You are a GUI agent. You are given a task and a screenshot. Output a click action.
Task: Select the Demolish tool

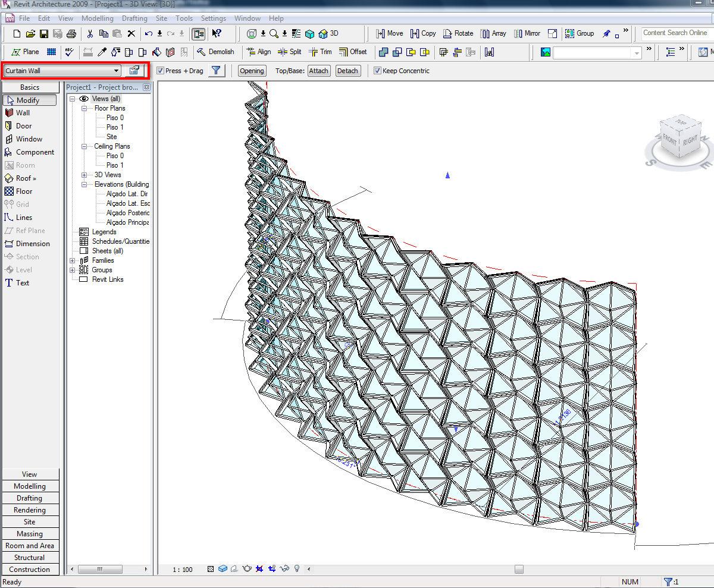point(215,52)
